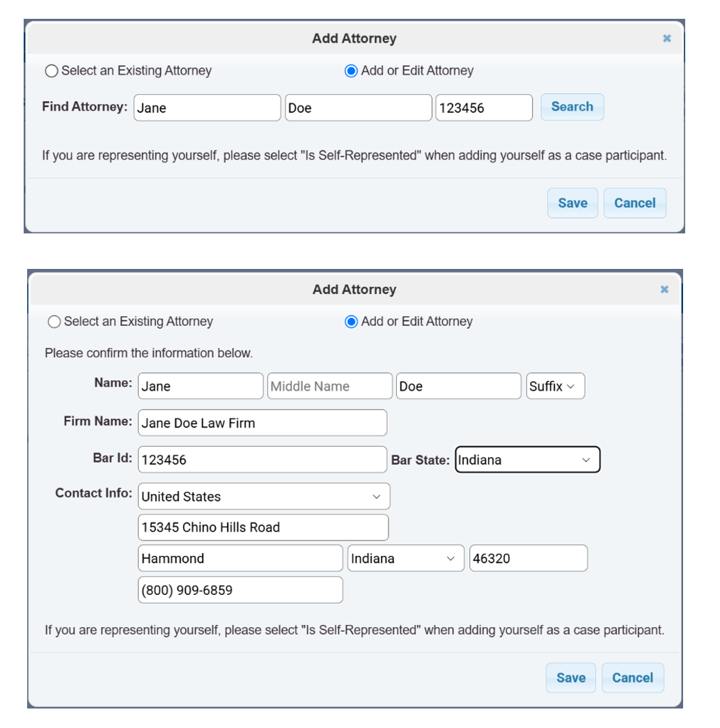Save the attorney search form

572,203
